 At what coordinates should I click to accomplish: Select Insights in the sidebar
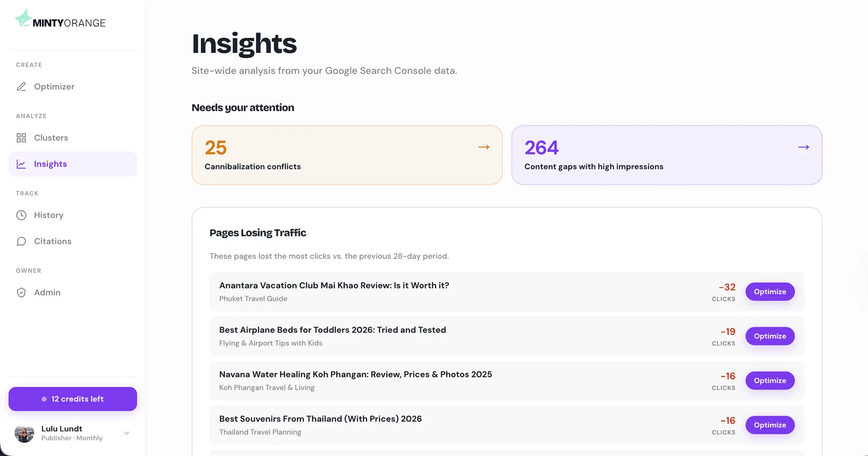point(73,164)
